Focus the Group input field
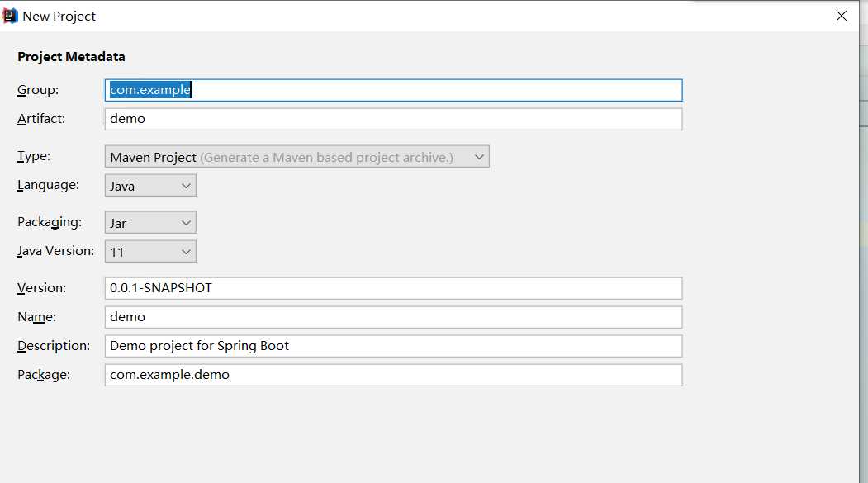Screen dimensions: 868x483 click(394, 90)
